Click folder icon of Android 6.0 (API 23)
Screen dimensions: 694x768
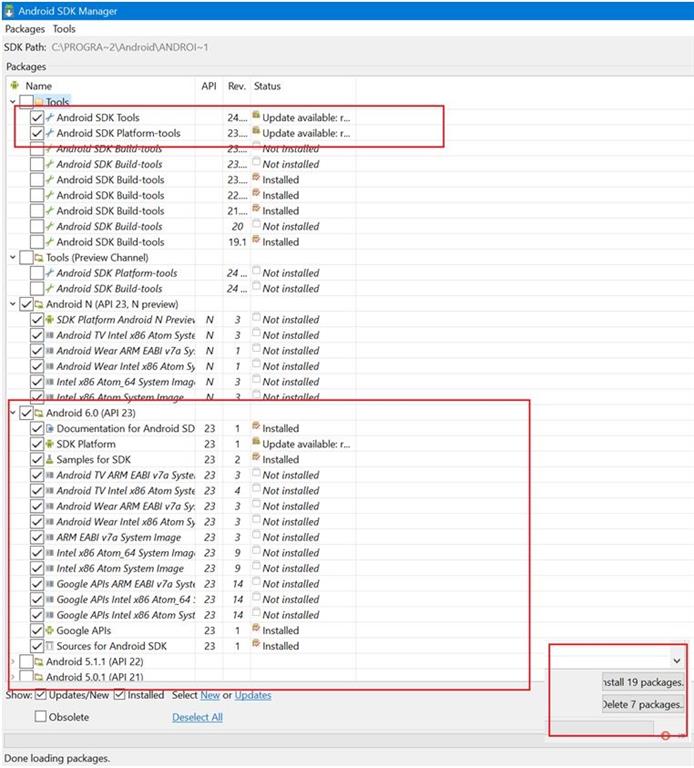(x=39, y=413)
